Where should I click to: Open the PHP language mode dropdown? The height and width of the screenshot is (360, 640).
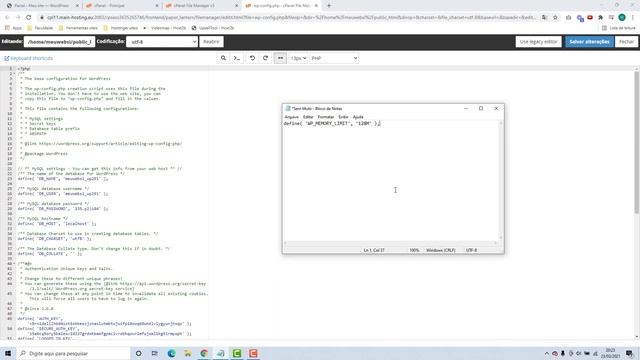tap(334, 58)
